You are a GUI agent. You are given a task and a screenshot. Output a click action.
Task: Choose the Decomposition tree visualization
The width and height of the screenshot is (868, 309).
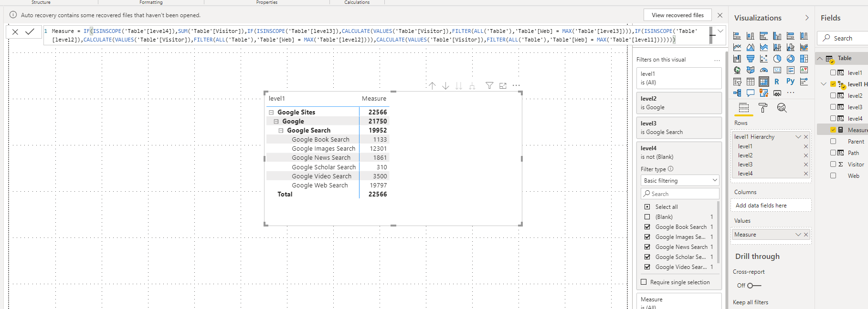click(x=737, y=93)
